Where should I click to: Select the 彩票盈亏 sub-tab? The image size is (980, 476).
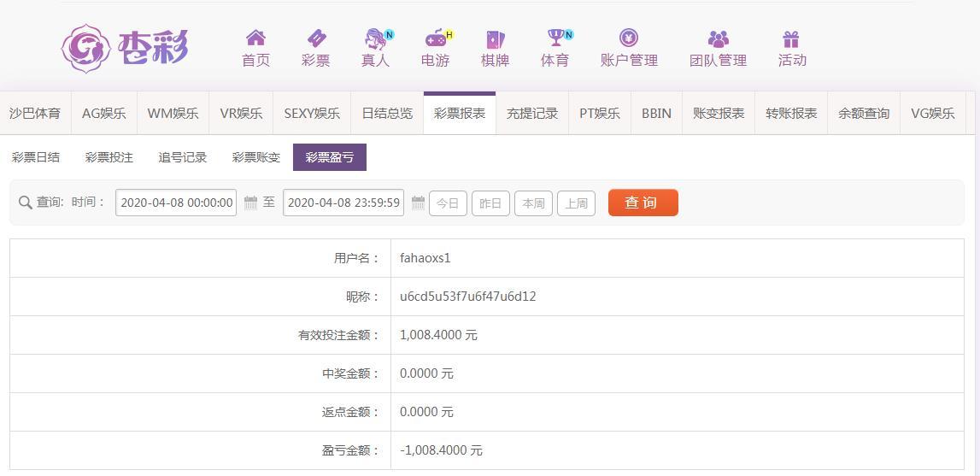pyautogui.click(x=330, y=157)
